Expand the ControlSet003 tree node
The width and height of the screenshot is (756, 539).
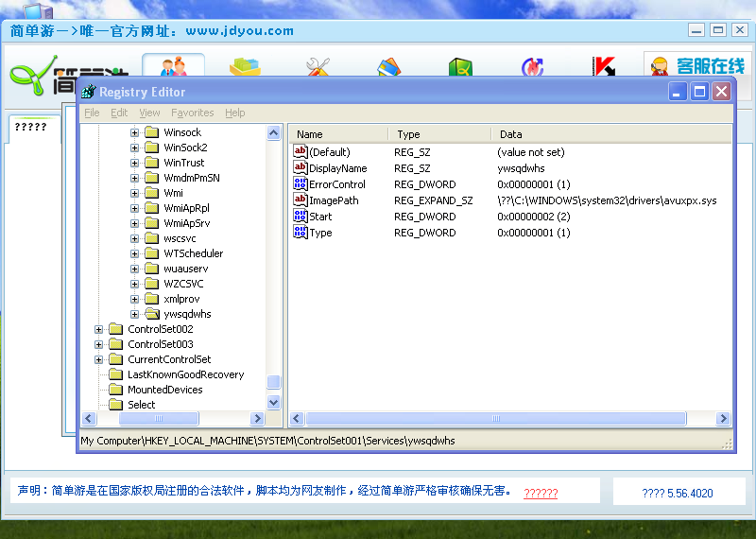[99, 344]
